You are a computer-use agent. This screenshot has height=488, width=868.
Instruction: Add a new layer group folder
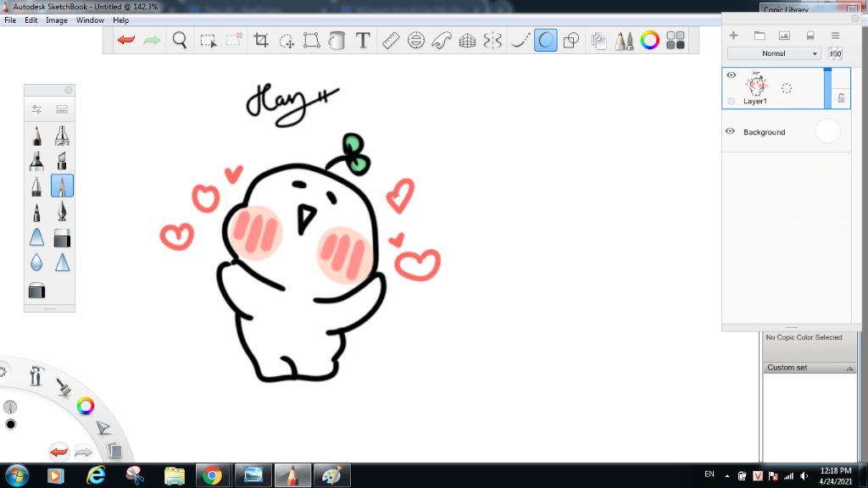tap(759, 36)
